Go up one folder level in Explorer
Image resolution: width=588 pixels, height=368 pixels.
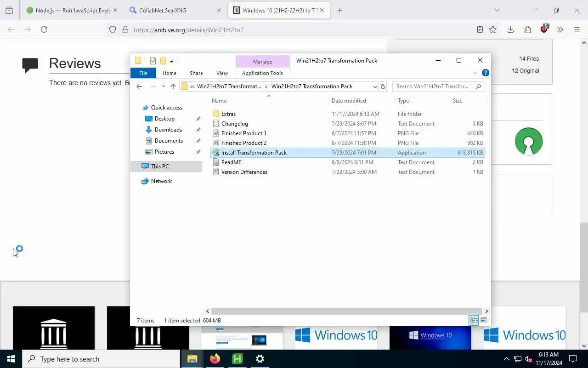(x=173, y=86)
